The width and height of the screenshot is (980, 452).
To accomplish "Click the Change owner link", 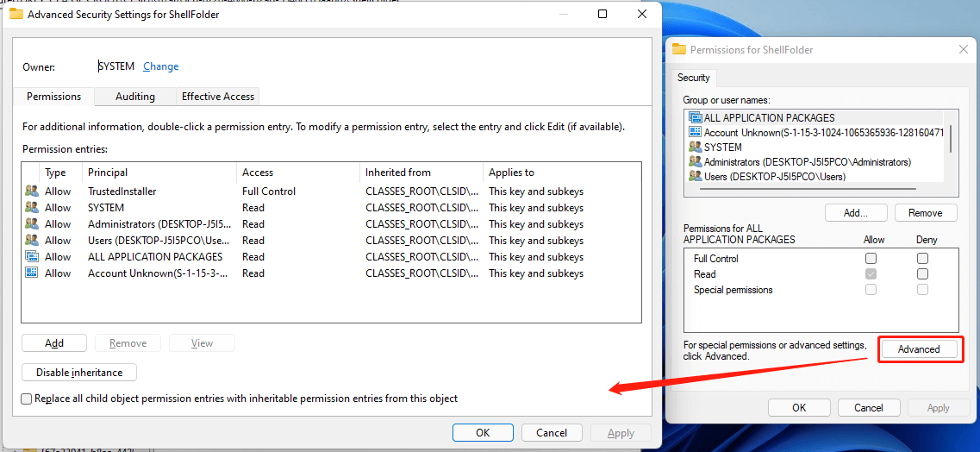I will [160, 66].
